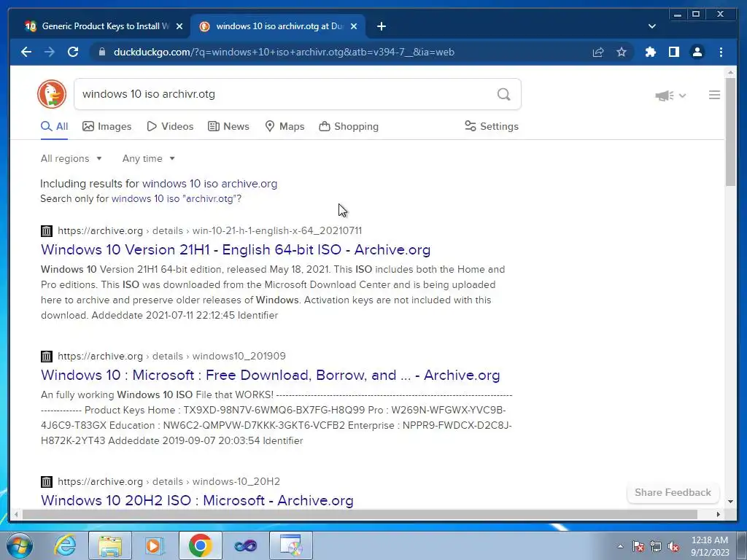Click URL path win-10-21-h-1-english-x-64_20210711
The height and width of the screenshot is (560, 747).
coord(276,230)
